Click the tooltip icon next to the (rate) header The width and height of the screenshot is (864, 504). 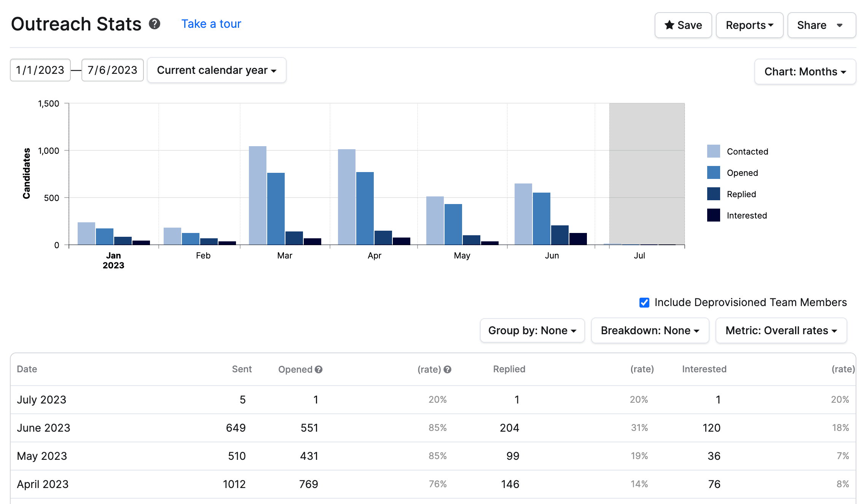coord(447,369)
